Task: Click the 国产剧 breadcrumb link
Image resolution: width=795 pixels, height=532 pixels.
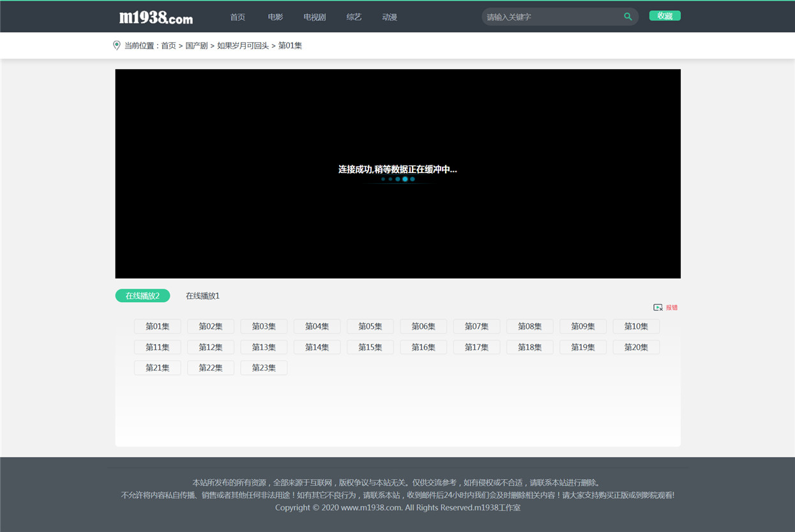Action: coord(197,46)
